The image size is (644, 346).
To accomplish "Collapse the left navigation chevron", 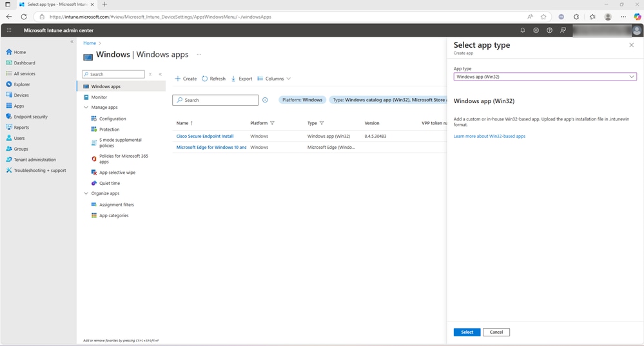I will click(72, 41).
